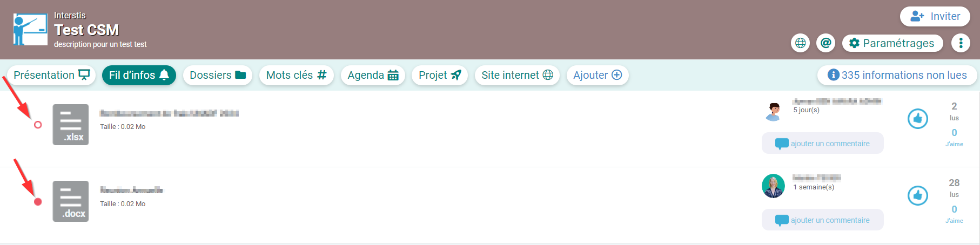Open the Mots clés tab

coord(296,75)
